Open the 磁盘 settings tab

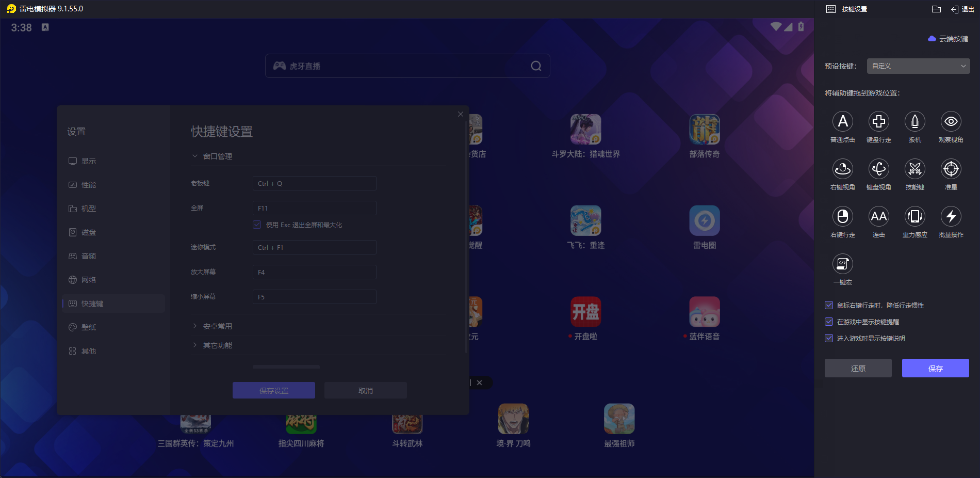point(113,232)
